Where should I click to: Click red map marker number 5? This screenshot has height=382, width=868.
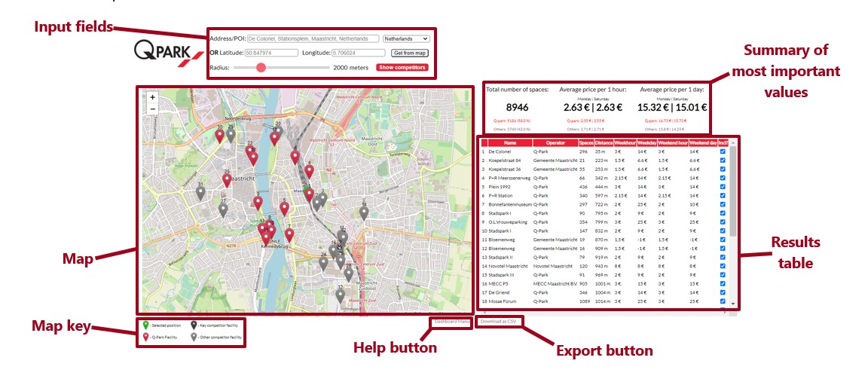[x=284, y=209]
